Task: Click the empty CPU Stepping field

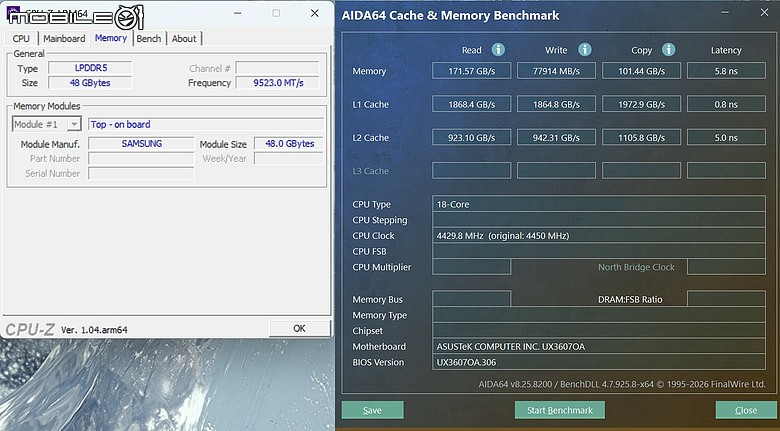Action: (599, 219)
